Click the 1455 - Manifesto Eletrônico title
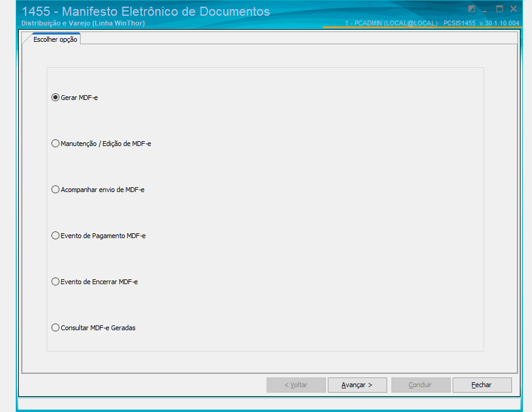This screenshot has width=532, height=412. [x=146, y=12]
